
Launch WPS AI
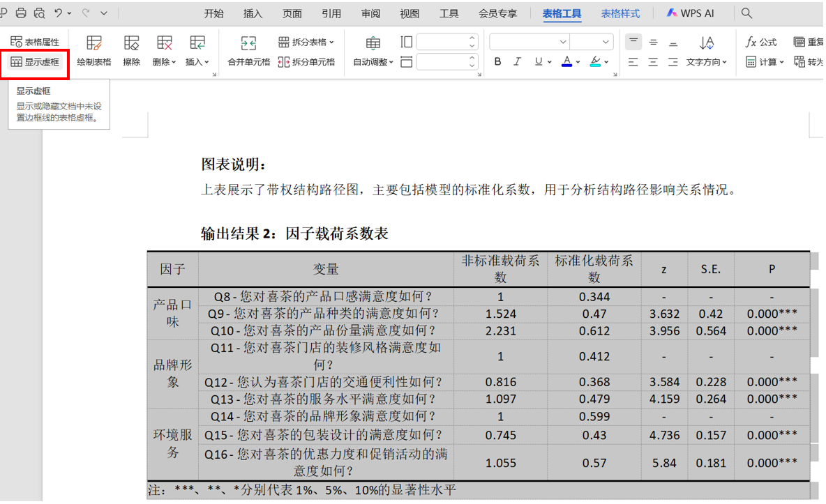click(x=690, y=13)
